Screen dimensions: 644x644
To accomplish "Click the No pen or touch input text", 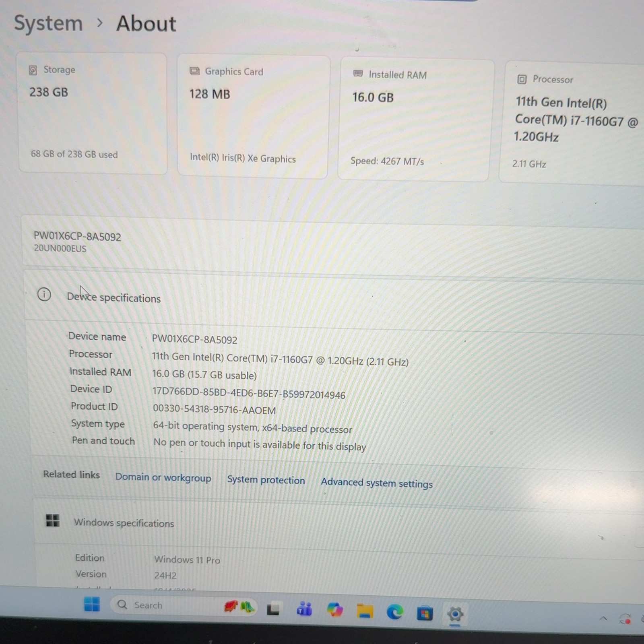I will coord(260,445).
